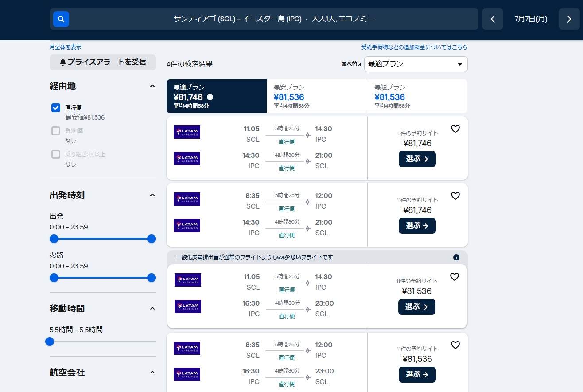583x392 pixels.
Task: Save first flight with heart icon
Action: (x=455, y=129)
